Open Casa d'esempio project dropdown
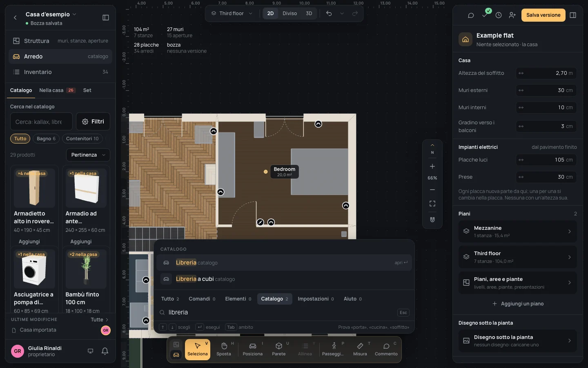The height and width of the screenshot is (368, 588). coord(51,14)
